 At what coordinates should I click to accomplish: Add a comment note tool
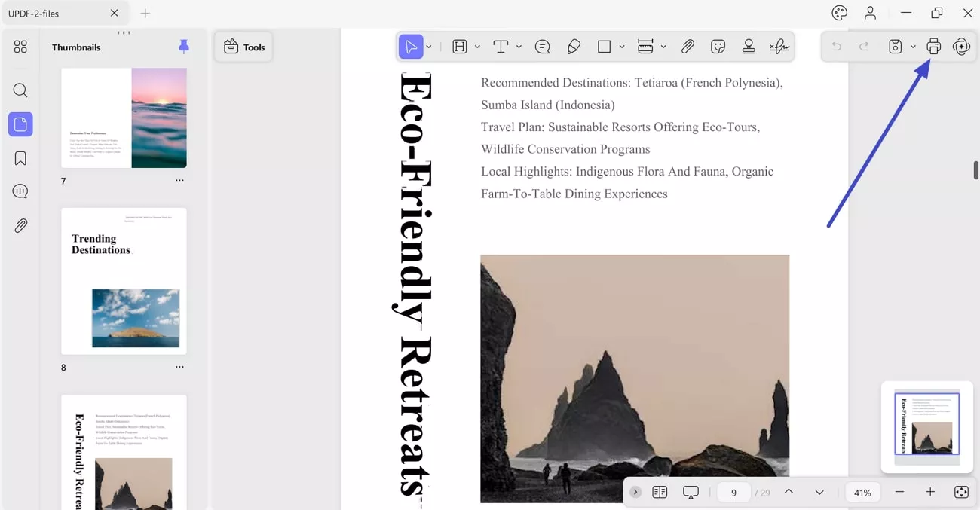(542, 47)
